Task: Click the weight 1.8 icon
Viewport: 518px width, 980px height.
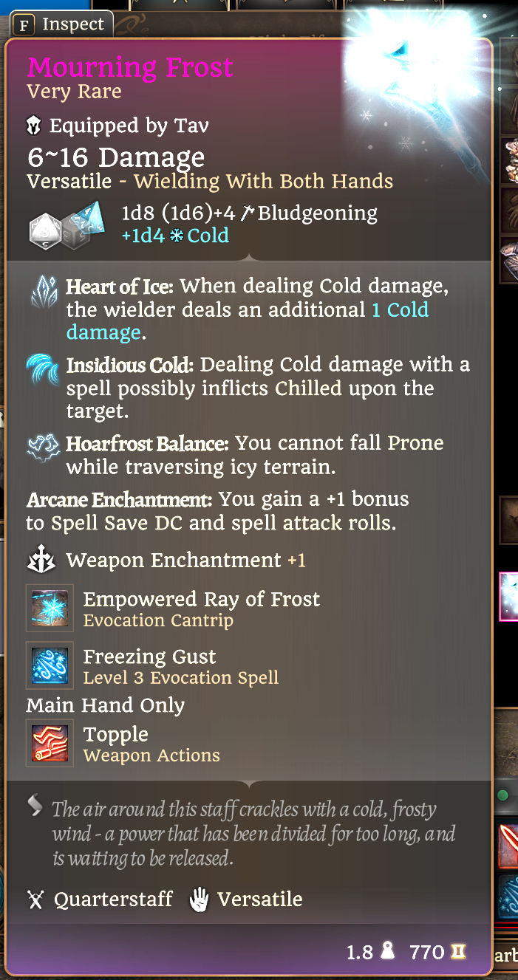Action: pyautogui.click(x=387, y=952)
